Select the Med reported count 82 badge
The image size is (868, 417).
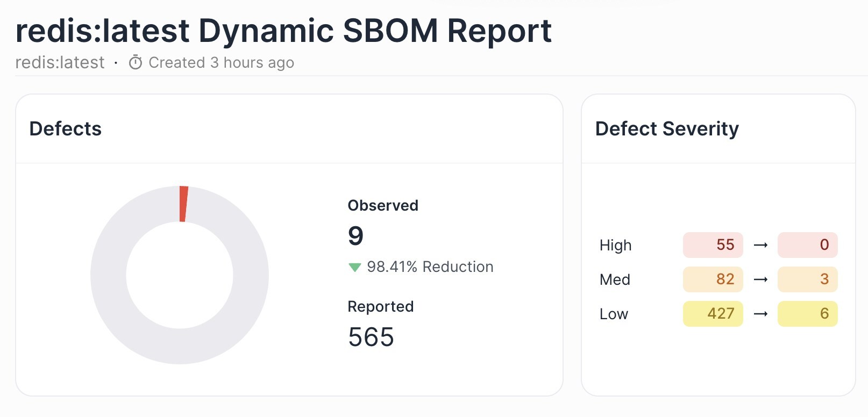click(x=713, y=279)
